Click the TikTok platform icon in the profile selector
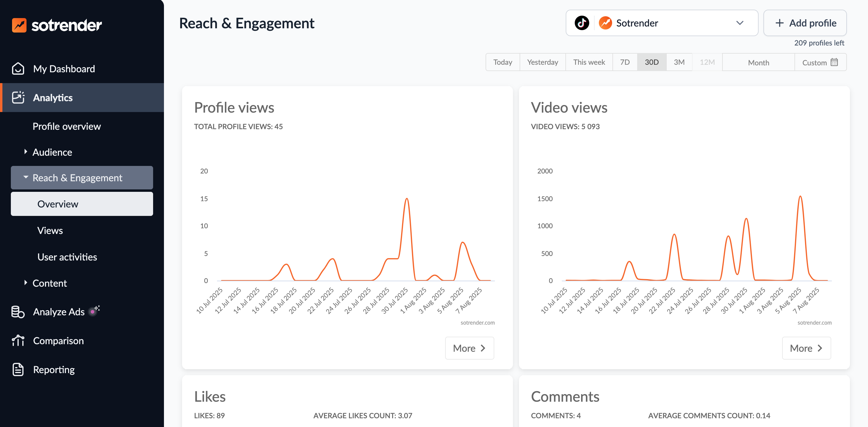 581,23
